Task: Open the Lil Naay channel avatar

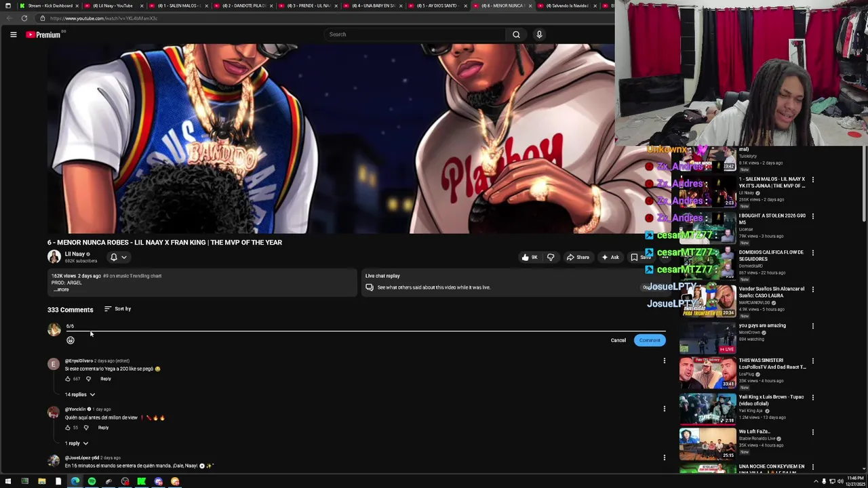Action: tap(54, 257)
